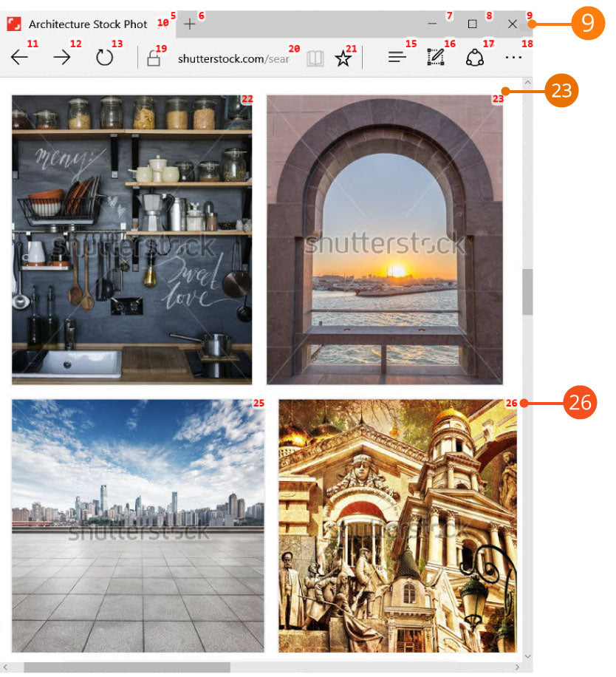616x677 pixels.
Task: Add page to favorites with star
Action: pyautogui.click(x=343, y=59)
